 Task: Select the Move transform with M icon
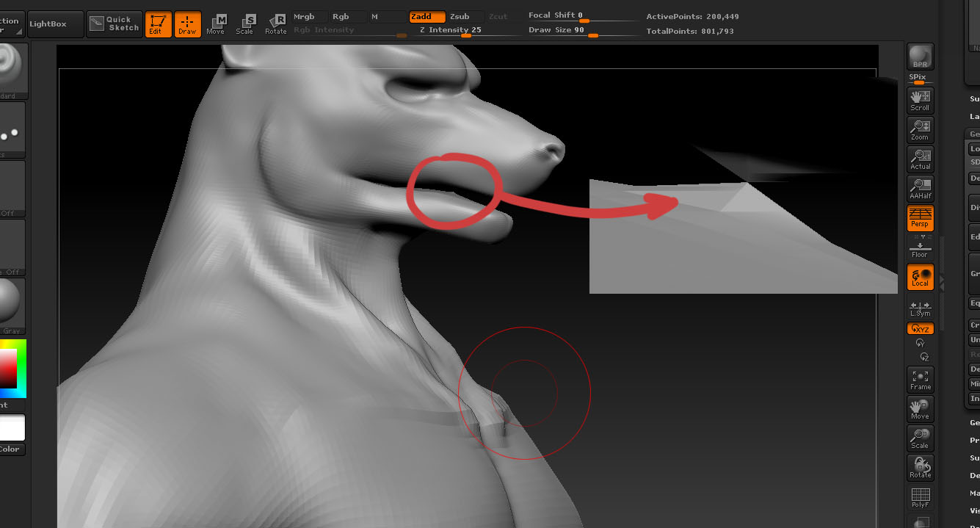216,24
